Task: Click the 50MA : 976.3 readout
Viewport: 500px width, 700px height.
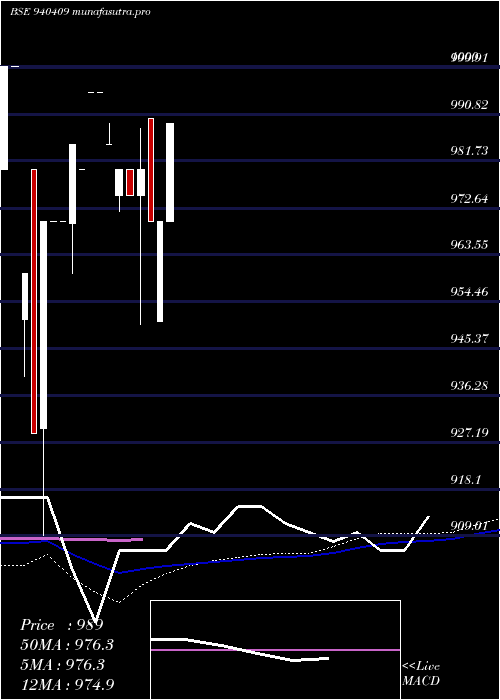Action: 67,645
